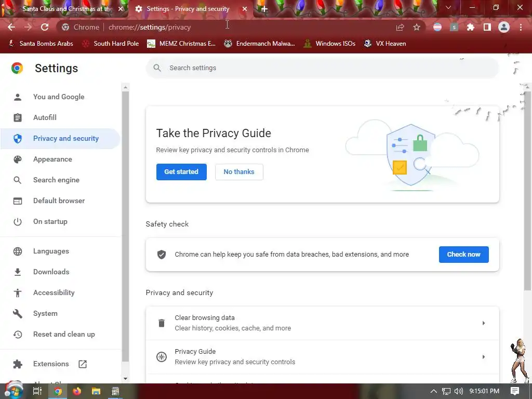Open notification center icon
532x399 pixels.
coord(515,391)
